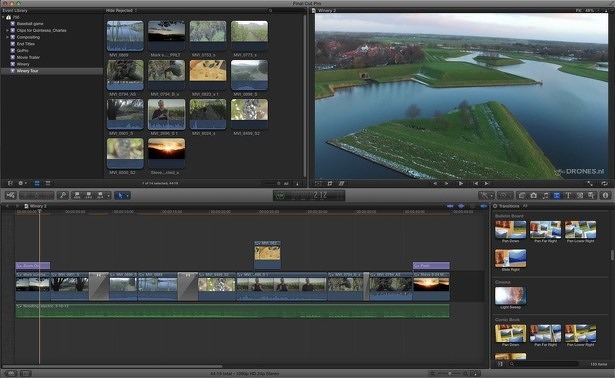The width and height of the screenshot is (615, 378).
Task: Play the viewer video
Action: [461, 184]
